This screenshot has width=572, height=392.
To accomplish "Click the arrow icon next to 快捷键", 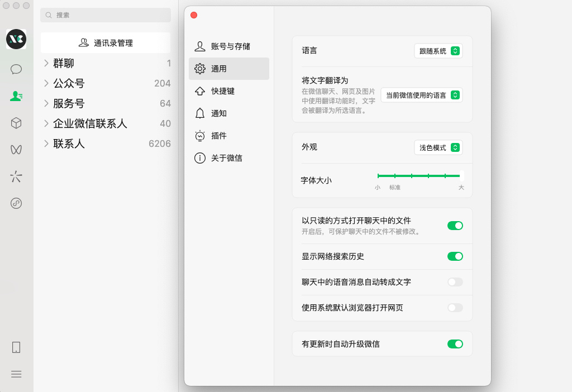I will click(x=200, y=91).
